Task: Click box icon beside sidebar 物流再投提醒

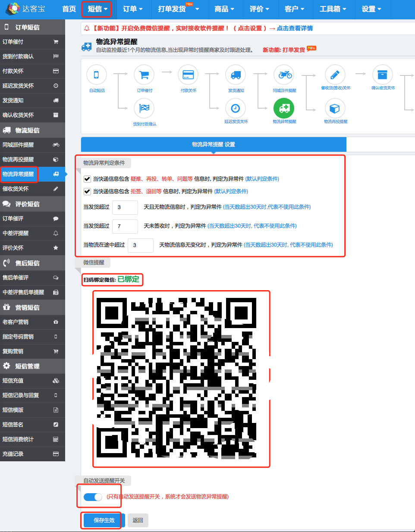Action: click(x=56, y=160)
